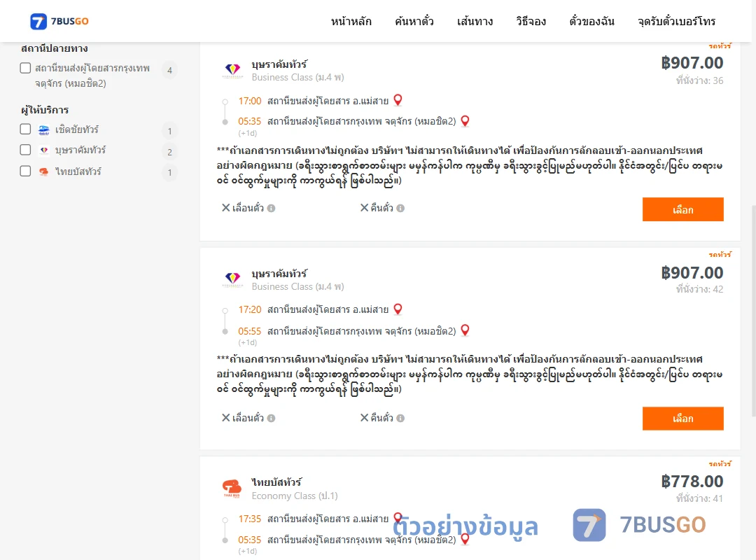Viewport: 756px width, 560px height.
Task: Go to ค้นหาตั๋ว menu item
Action: pos(414,21)
